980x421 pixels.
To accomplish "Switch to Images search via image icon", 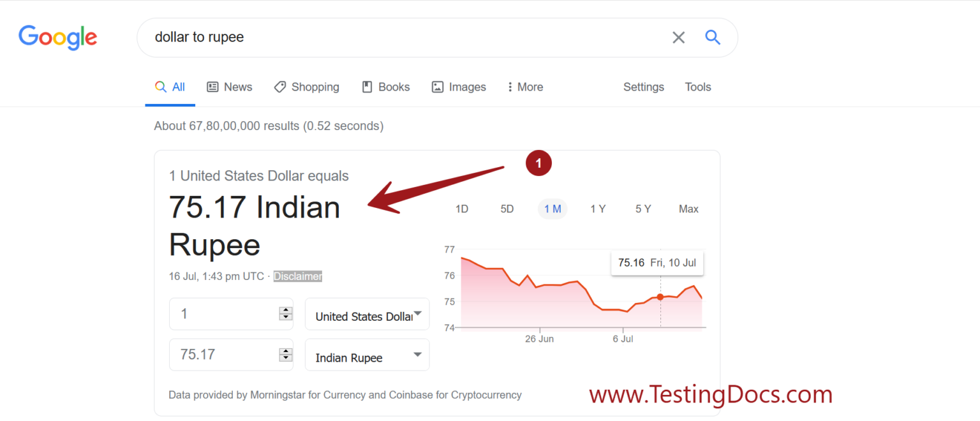I will [458, 87].
